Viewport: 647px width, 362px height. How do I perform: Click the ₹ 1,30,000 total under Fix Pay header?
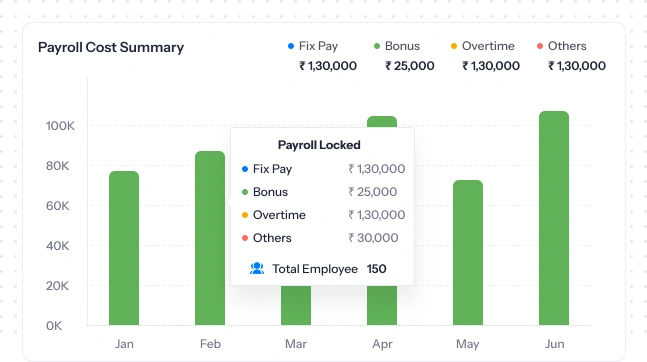pyautogui.click(x=328, y=66)
